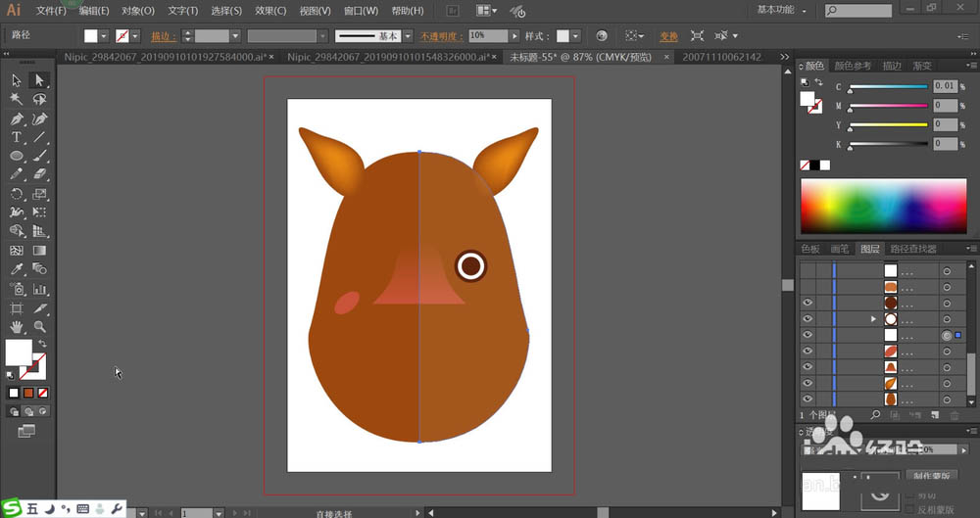Switch to the 路径查找器 tab

913,249
